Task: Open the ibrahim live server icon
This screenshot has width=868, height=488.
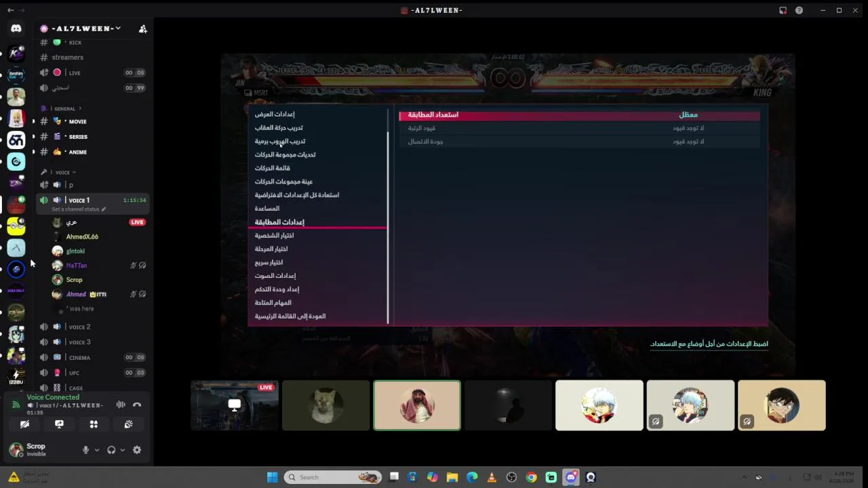Action: click(16, 75)
